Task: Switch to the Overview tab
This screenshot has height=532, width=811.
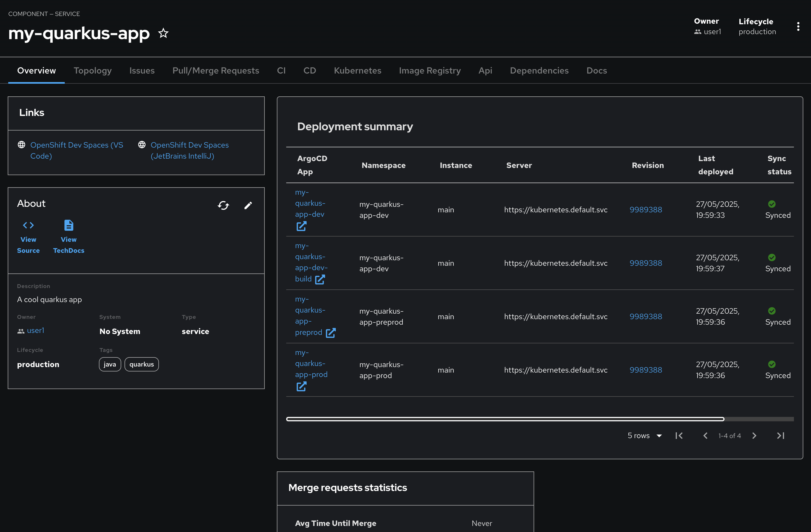Action: pyautogui.click(x=36, y=70)
